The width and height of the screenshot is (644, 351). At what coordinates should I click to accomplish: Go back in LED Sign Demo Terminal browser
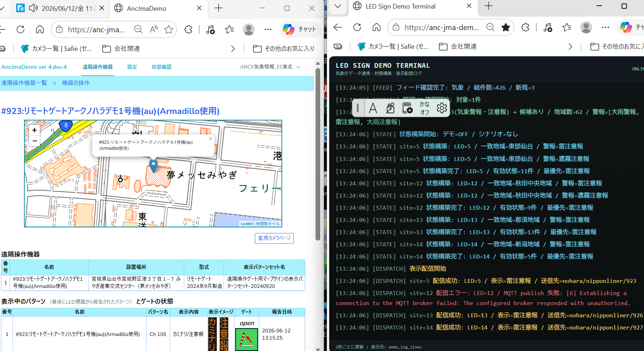click(338, 27)
